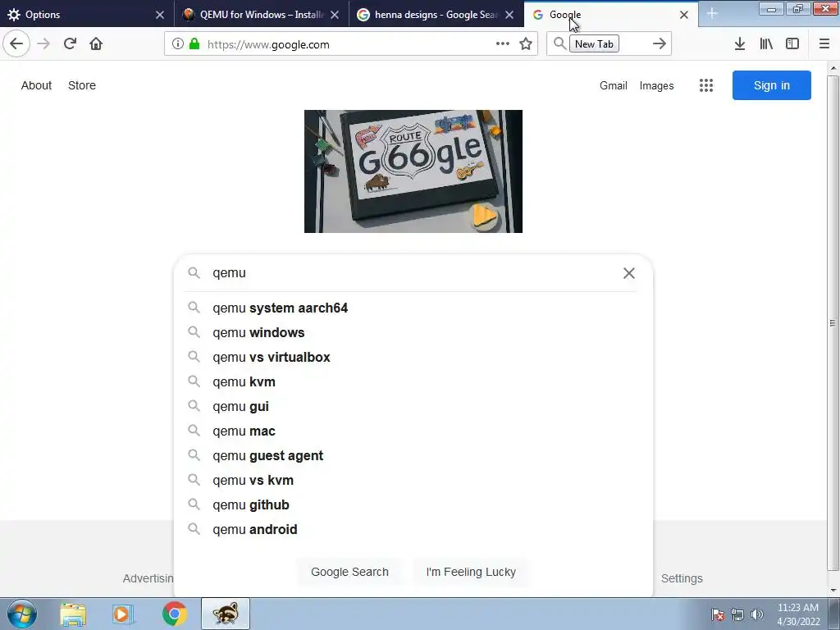Pick suggestion qemu vs kvm

413,481
